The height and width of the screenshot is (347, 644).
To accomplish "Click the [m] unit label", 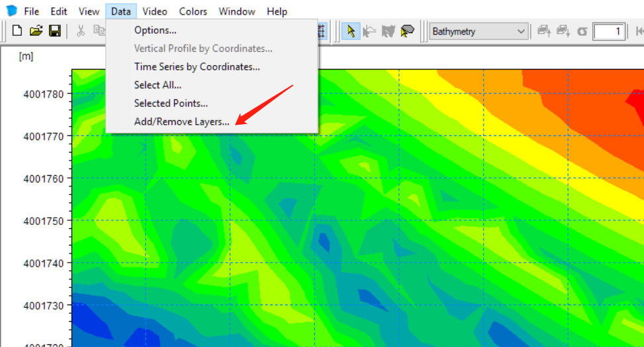I will (x=26, y=56).
